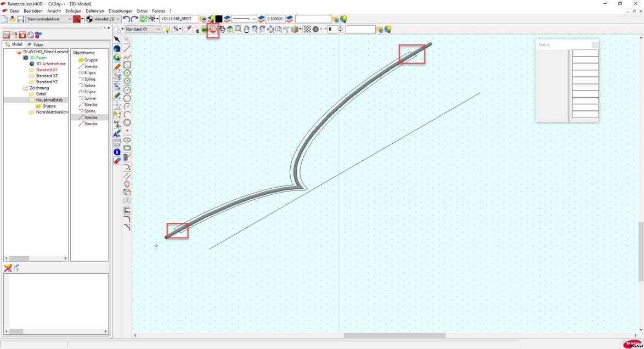Click the line width value field 0.500000
644x349 pixels.
[275, 19]
